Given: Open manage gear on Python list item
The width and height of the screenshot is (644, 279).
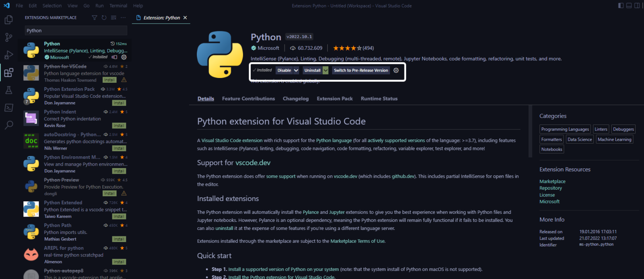Looking at the screenshot, I should (124, 57).
